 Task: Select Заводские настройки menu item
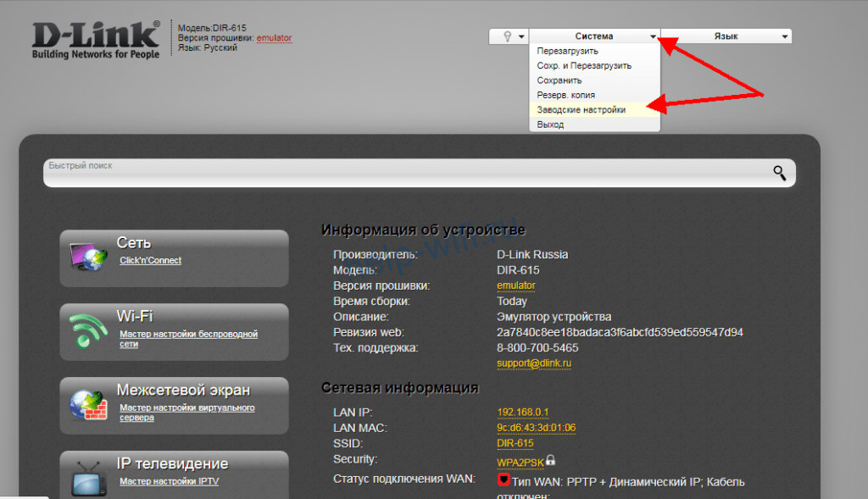[581, 109]
